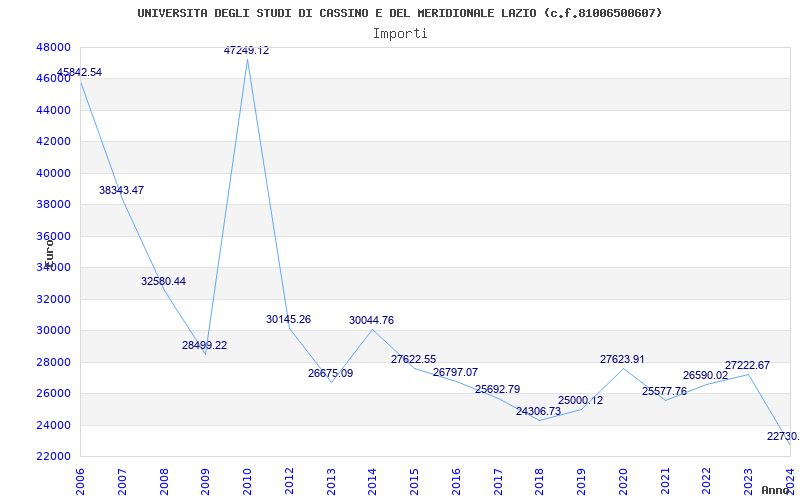Select the 2010 x-axis year label
Viewport: 800px width, 500px height.
(x=247, y=482)
